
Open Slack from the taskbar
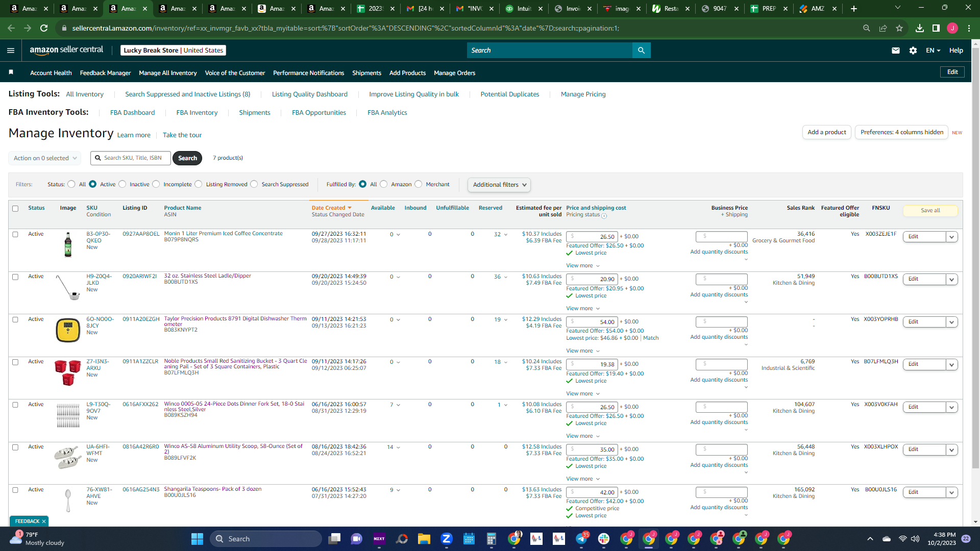coord(604,539)
